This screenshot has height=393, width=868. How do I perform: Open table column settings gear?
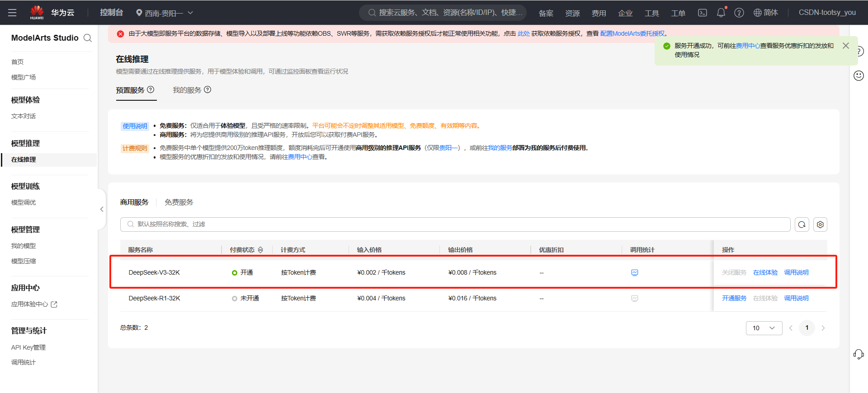point(820,225)
